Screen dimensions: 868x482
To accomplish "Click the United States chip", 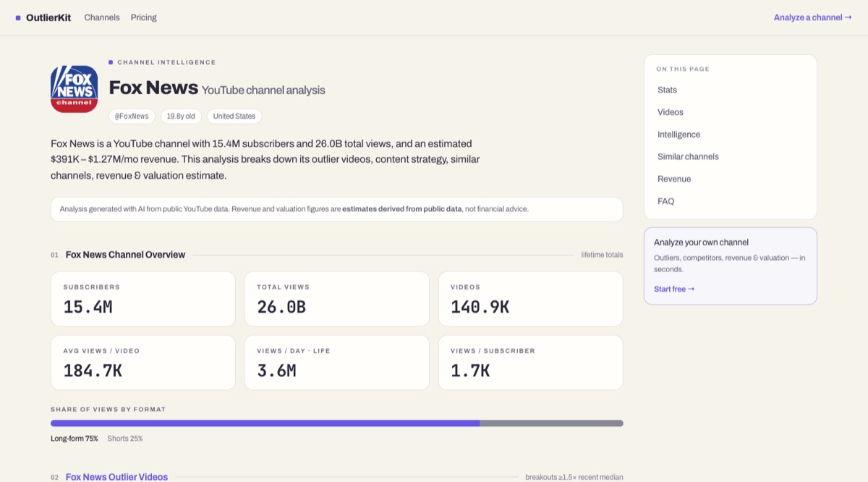I will point(234,116).
